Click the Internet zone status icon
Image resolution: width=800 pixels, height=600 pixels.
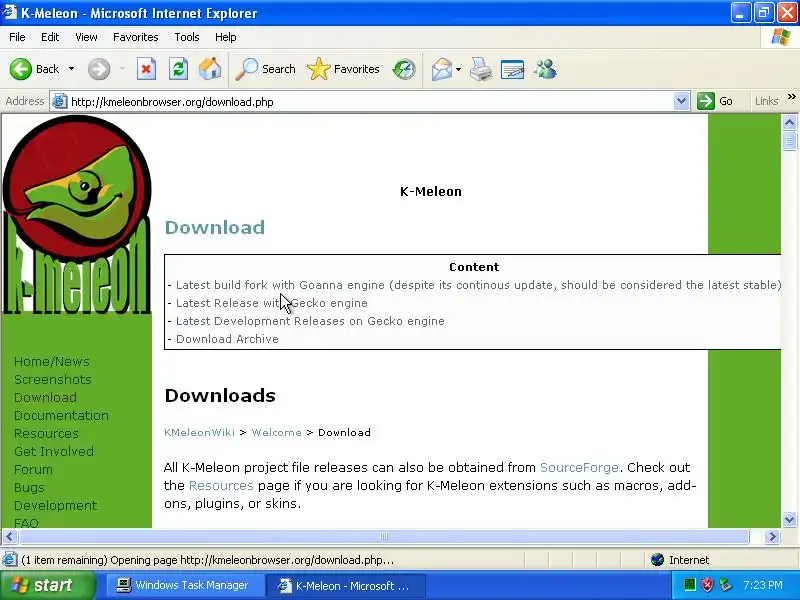click(x=658, y=560)
